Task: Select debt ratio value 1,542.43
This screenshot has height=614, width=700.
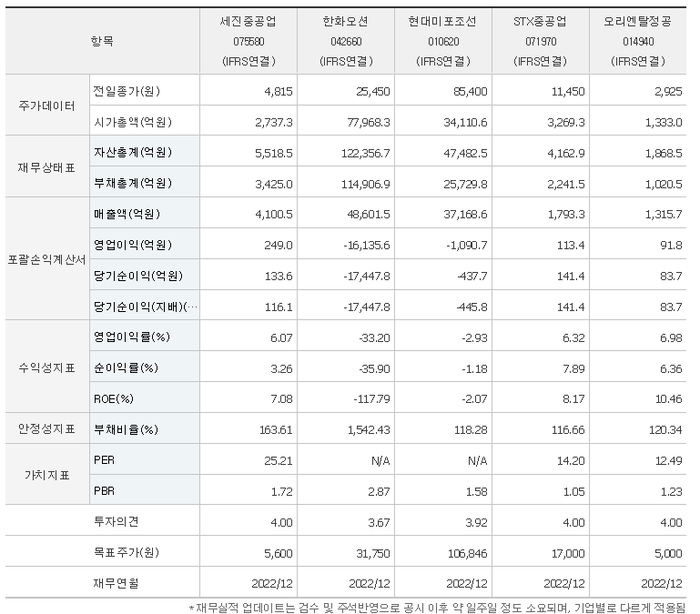Action: point(369,429)
